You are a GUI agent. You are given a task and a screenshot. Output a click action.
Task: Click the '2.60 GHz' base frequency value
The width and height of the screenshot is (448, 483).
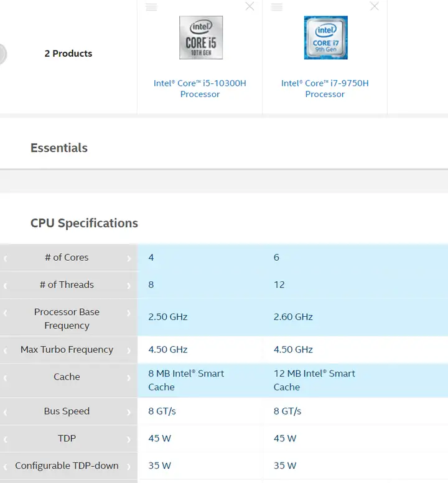293,317
